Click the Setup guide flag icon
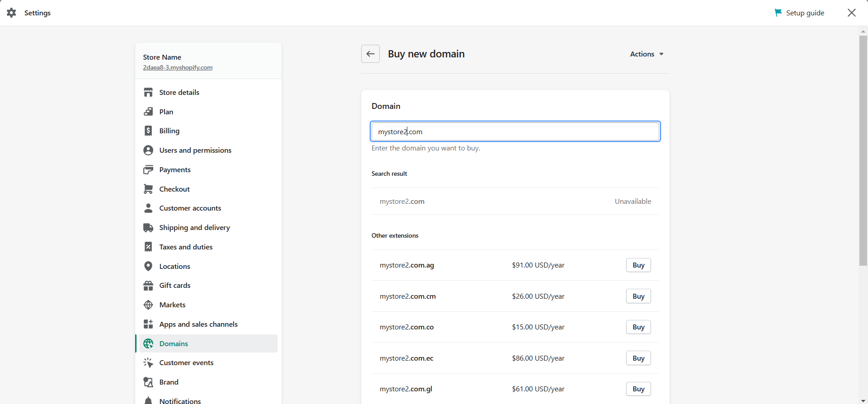Screen dimensions: 868x404 click(778, 13)
